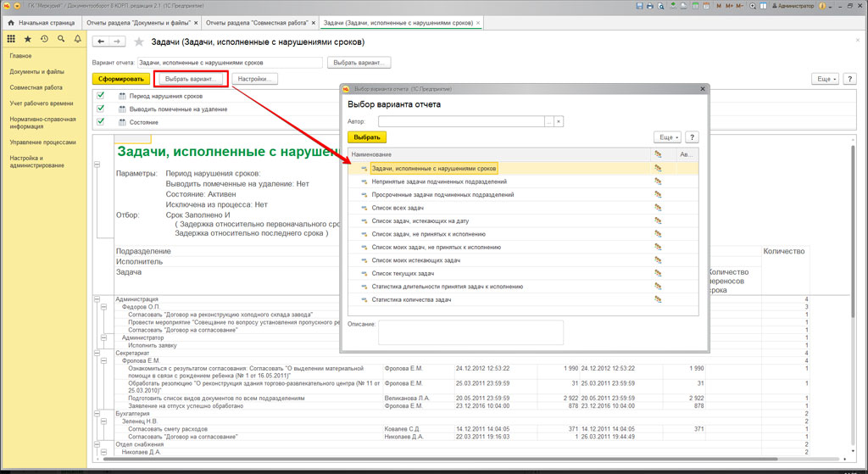This screenshot has width=868, height=474.
Task: Select Список текущих задач variant
Action: pyautogui.click(x=403, y=274)
